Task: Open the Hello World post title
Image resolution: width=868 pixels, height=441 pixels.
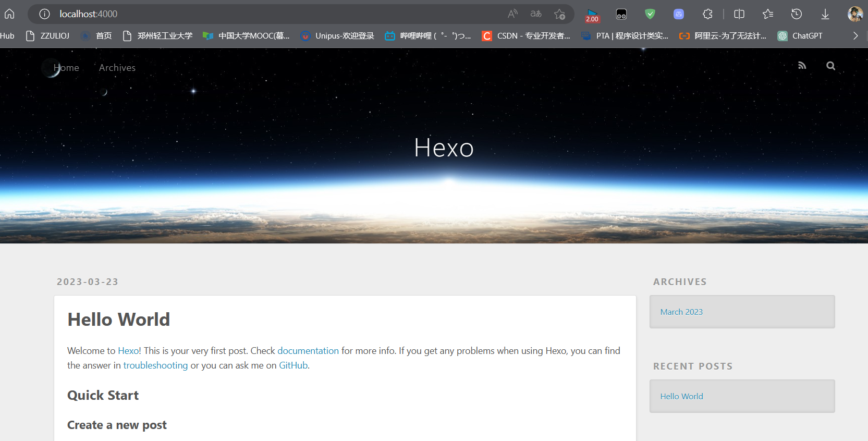Action: coord(119,320)
